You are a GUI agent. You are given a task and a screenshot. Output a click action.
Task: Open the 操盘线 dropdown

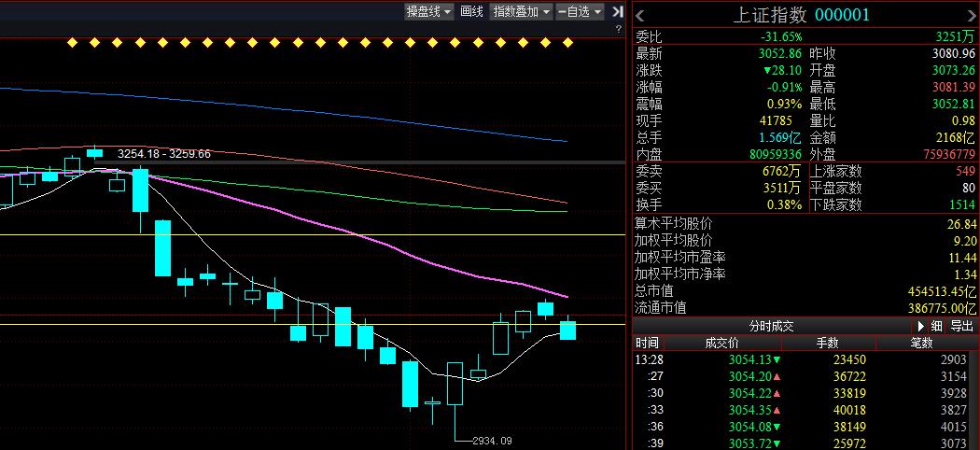(428, 11)
